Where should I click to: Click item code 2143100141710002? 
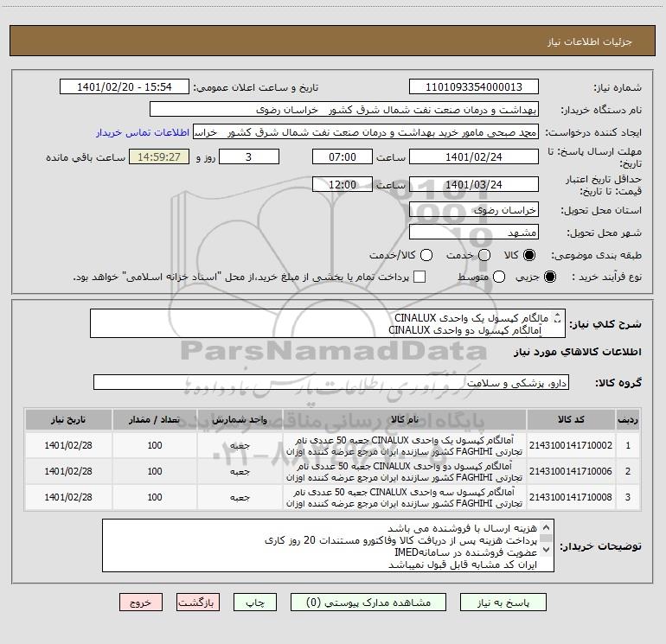coord(571,445)
